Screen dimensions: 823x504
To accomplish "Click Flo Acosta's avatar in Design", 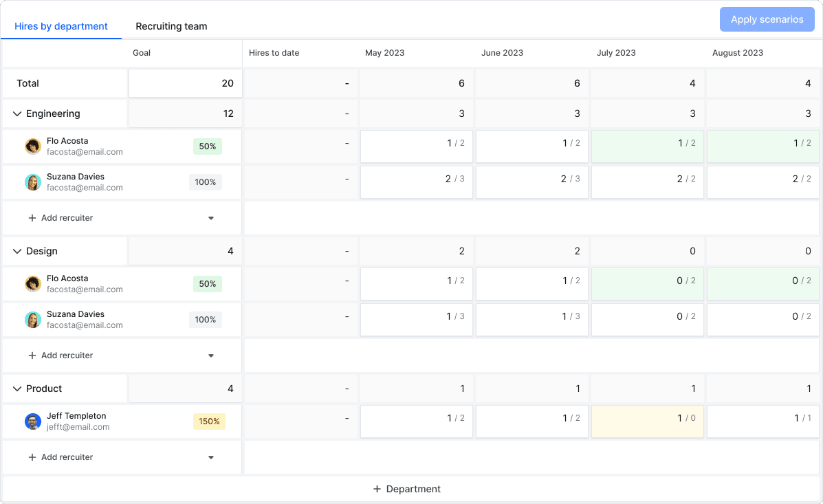I will coord(33,284).
